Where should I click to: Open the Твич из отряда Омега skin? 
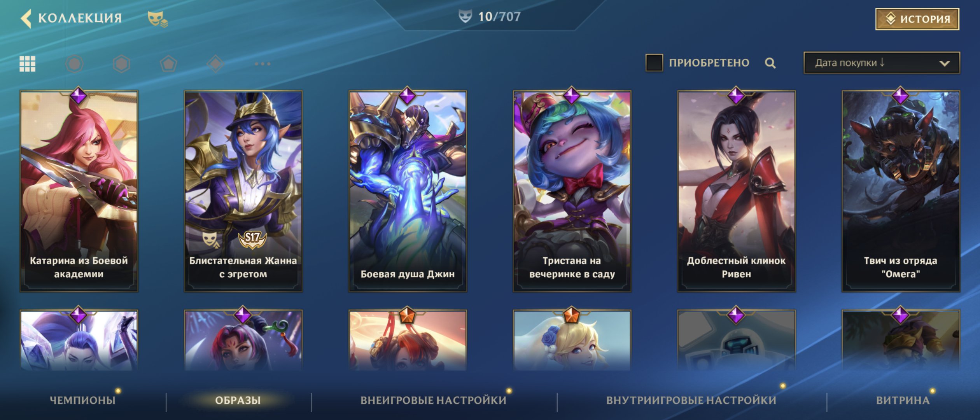point(901,191)
